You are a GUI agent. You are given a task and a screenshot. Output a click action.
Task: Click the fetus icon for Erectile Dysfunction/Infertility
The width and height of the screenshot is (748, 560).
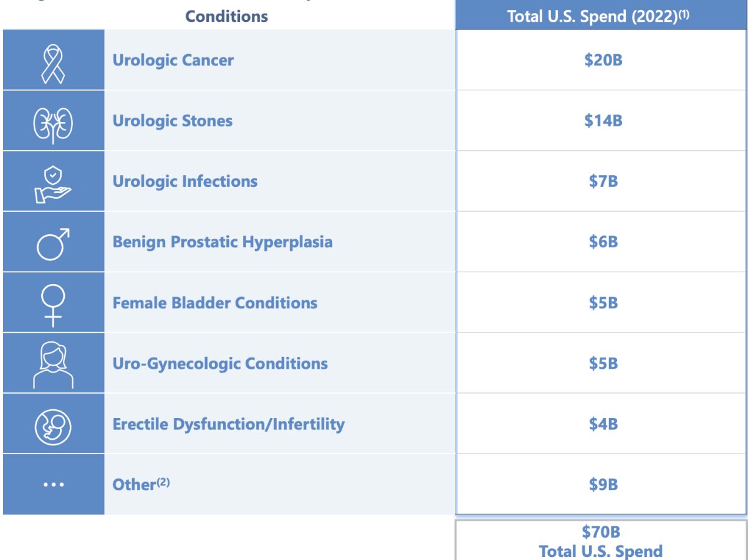click(x=53, y=426)
